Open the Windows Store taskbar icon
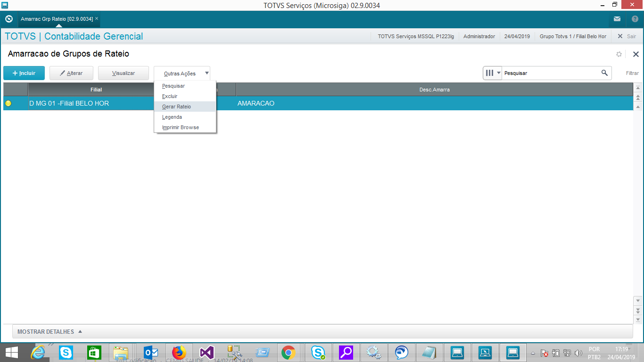Image resolution: width=644 pixels, height=362 pixels. coord(94,352)
